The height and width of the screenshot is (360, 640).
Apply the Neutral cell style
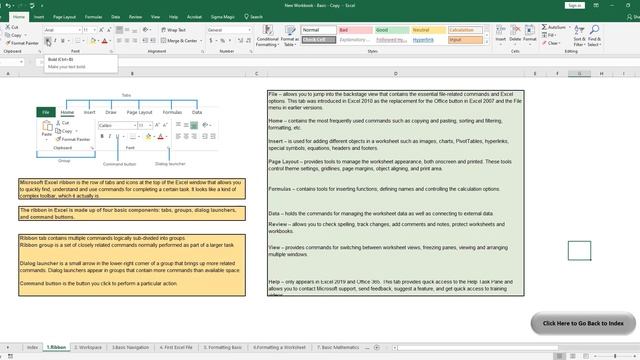click(428, 30)
